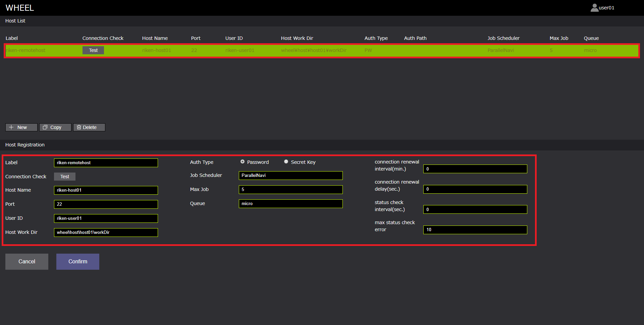Edit the User ID field
Image resolution: width=644 pixels, height=325 pixels.
pos(106,218)
